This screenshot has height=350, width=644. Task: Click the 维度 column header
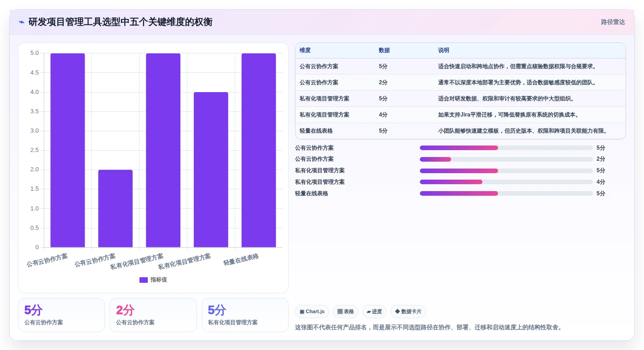tap(305, 51)
